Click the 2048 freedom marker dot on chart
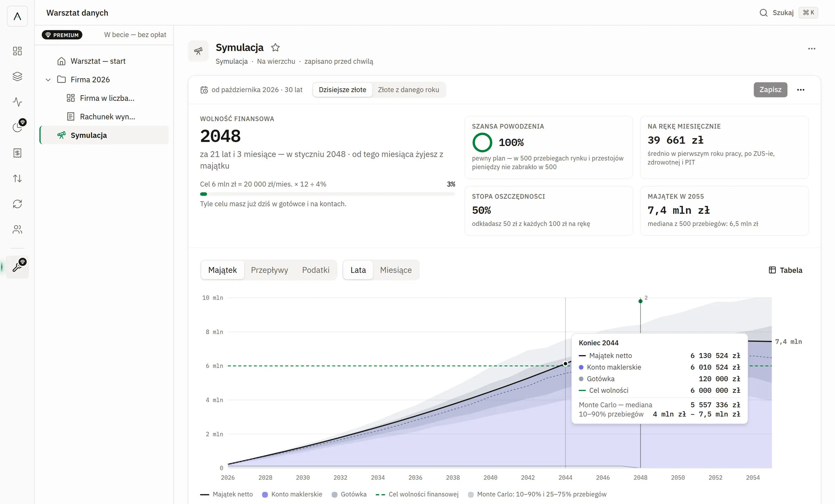 641,301
